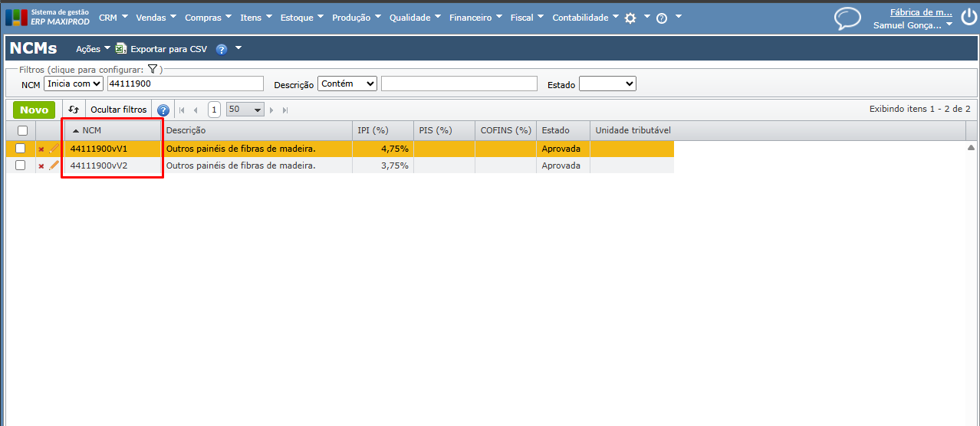This screenshot has width=980, height=426.
Task: Refresh the NCM list with the reload icon
Action: click(x=74, y=110)
